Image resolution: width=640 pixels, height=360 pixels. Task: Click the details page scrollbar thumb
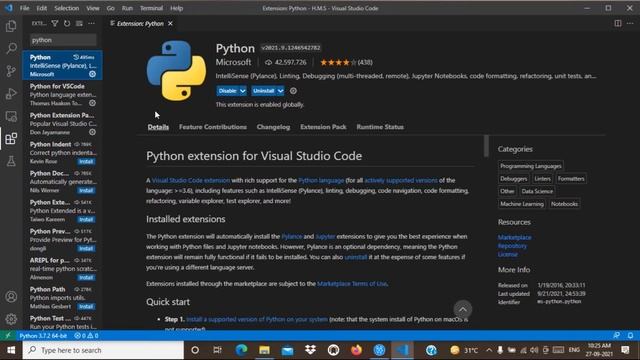(486, 146)
